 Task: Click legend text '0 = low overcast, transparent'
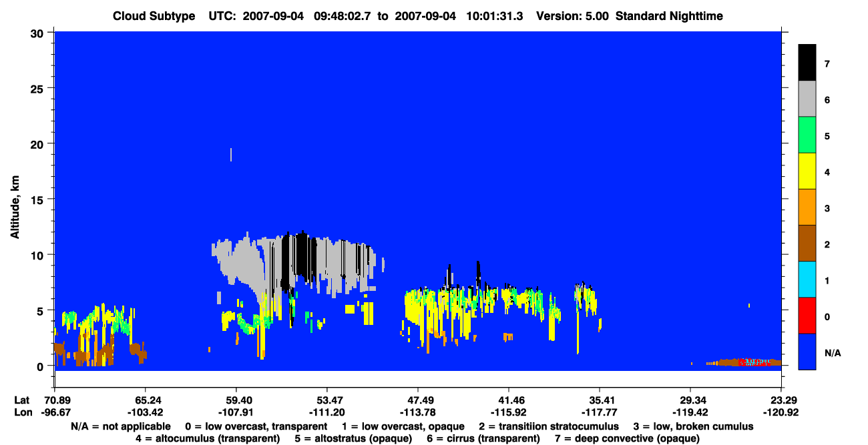pyautogui.click(x=256, y=426)
